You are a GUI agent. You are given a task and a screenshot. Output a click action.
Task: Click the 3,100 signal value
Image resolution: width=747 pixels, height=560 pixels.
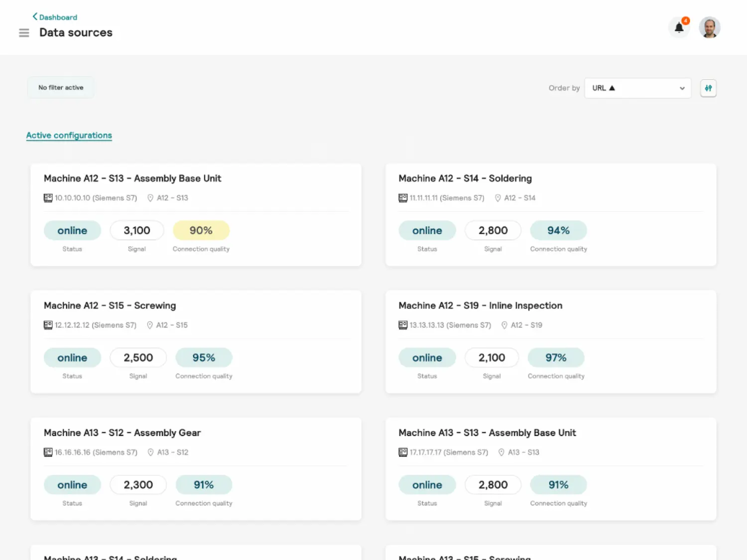[137, 230]
